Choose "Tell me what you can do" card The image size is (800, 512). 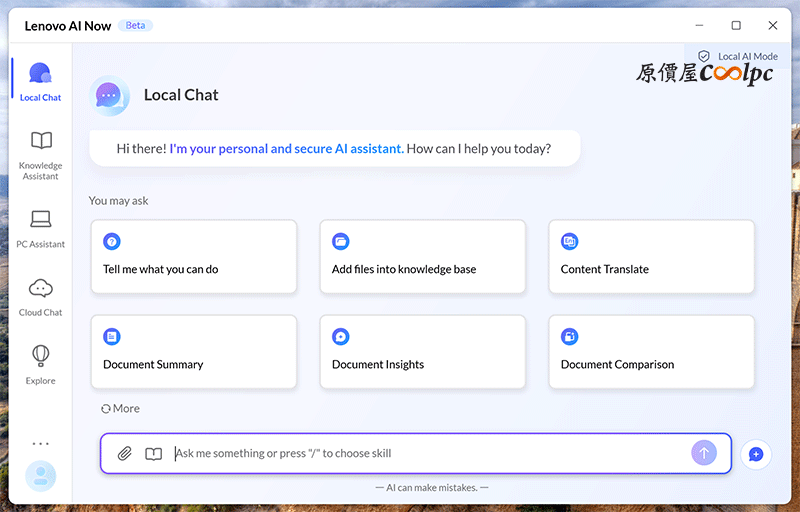[x=194, y=257]
